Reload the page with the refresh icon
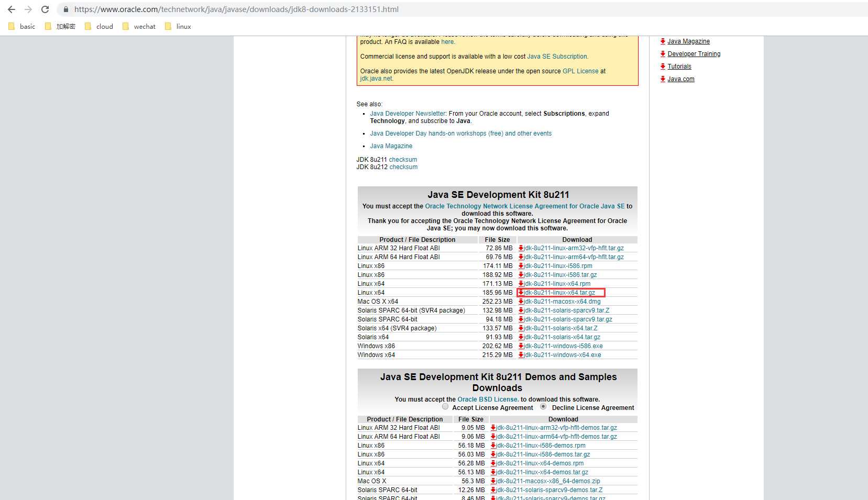The width and height of the screenshot is (868, 500). click(45, 9)
